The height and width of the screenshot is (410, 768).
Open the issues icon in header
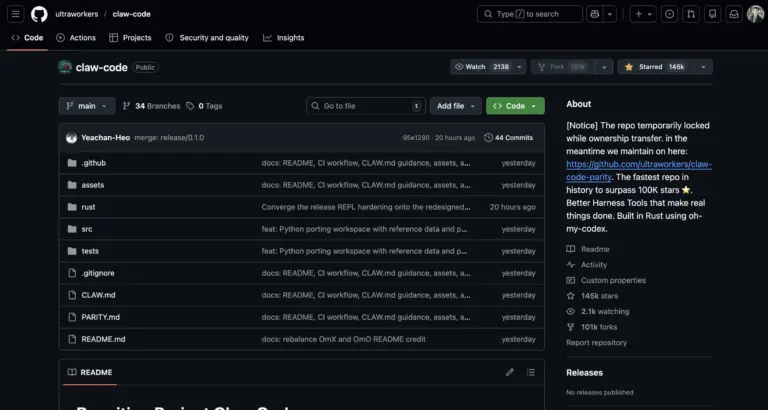[670, 14]
